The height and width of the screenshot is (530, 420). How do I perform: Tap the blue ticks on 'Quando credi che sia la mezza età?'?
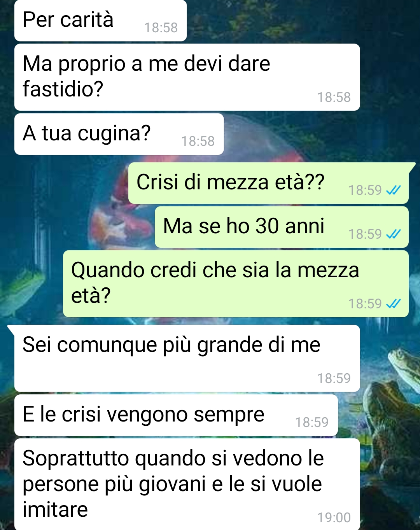(393, 304)
